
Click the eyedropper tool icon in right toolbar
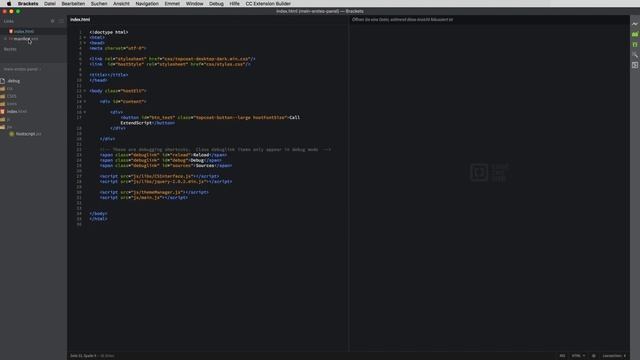pyautogui.click(x=635, y=55)
